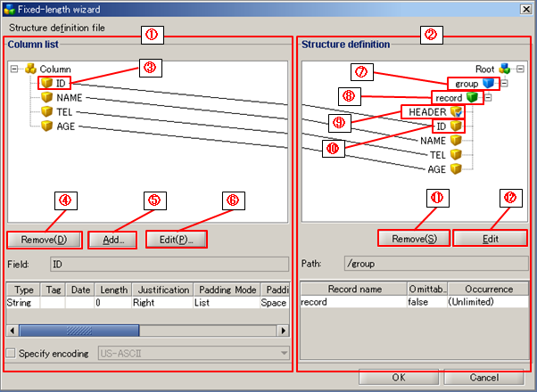
Task: Click the blue group node icon
Action: [x=489, y=83]
